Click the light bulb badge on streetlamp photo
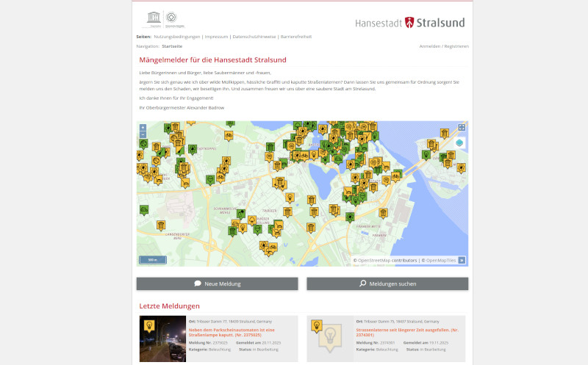Screen dimensions: 588x365 149,325
